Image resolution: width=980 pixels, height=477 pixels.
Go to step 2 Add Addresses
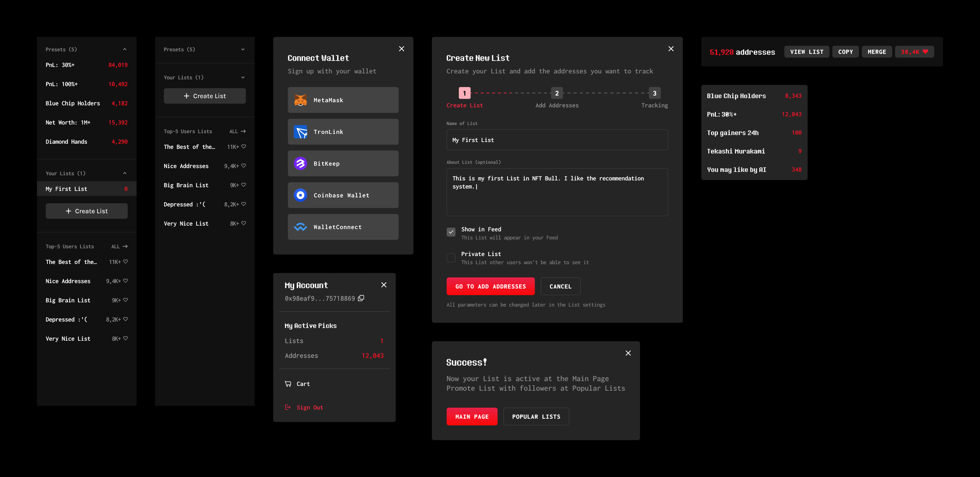coord(557,93)
